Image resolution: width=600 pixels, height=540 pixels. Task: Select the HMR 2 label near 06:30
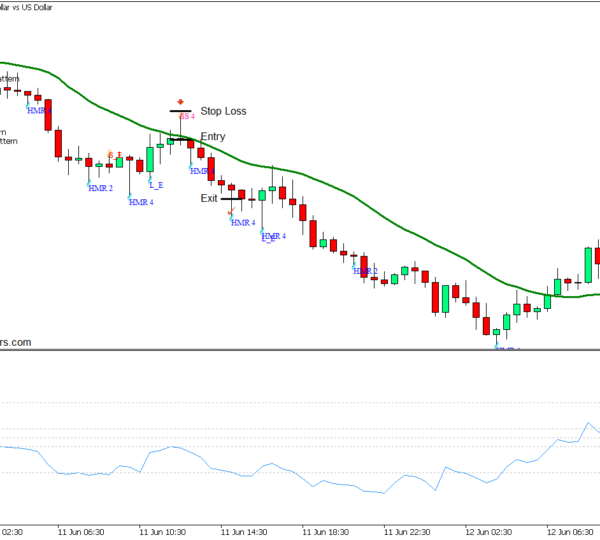point(100,188)
